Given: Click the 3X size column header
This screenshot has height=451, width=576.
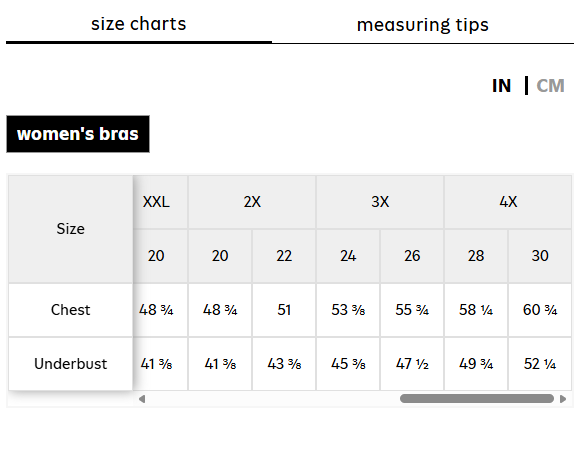Looking at the screenshot, I should tap(380, 202).
